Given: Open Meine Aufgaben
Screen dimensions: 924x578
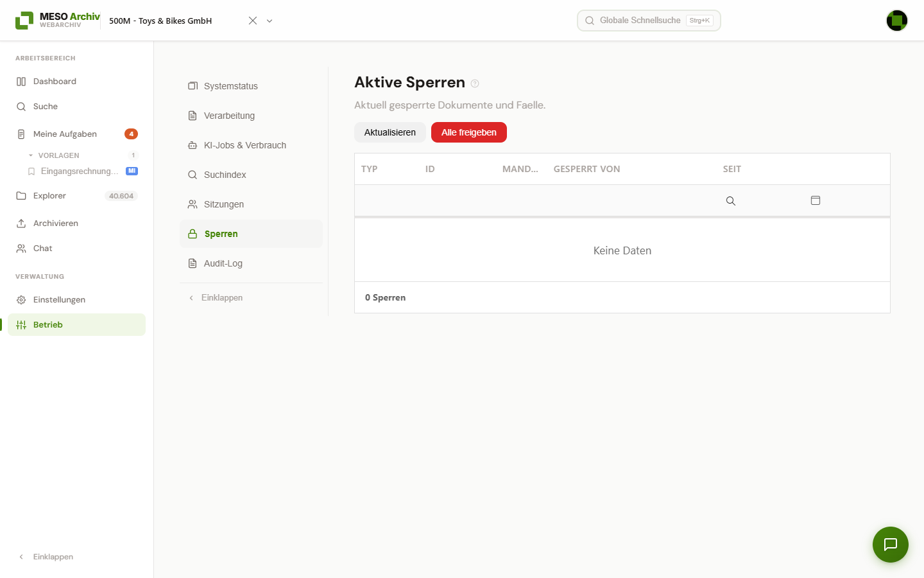Looking at the screenshot, I should click(77, 134).
